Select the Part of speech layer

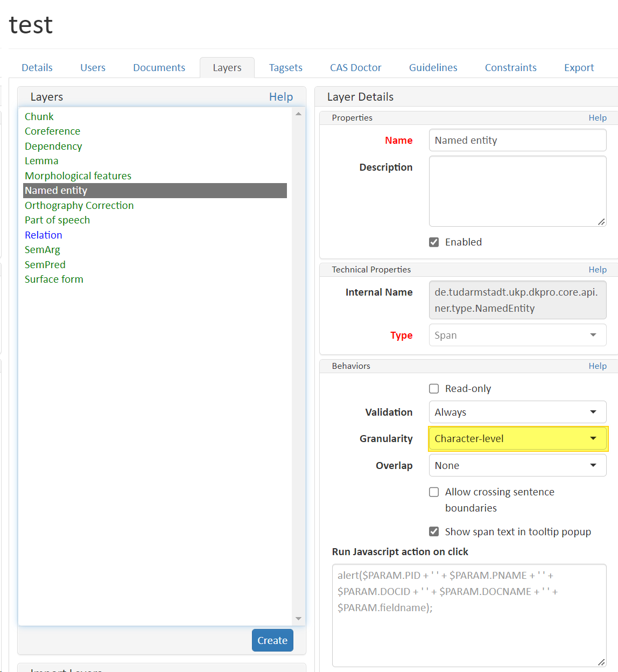(57, 220)
